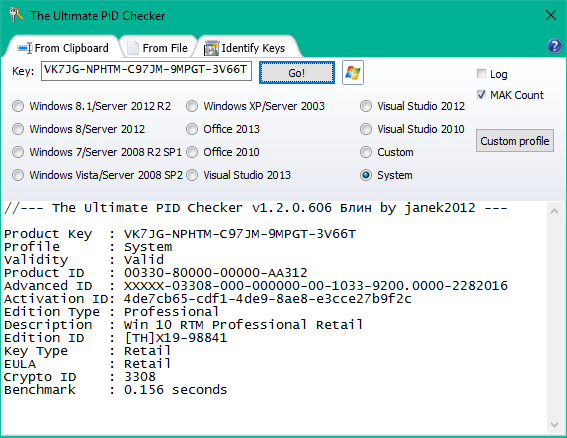Open the blue help question mark icon
The height and width of the screenshot is (438, 567).
554,46
